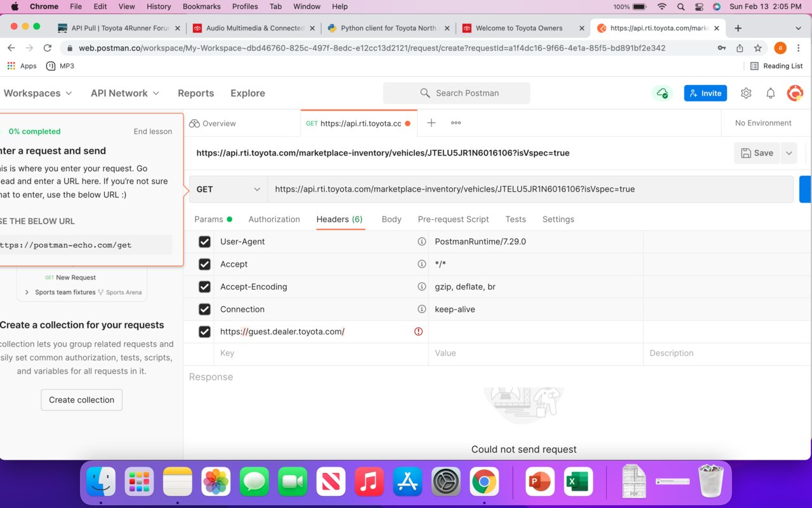Open the Overview tab
The image size is (812, 508).
click(x=213, y=123)
